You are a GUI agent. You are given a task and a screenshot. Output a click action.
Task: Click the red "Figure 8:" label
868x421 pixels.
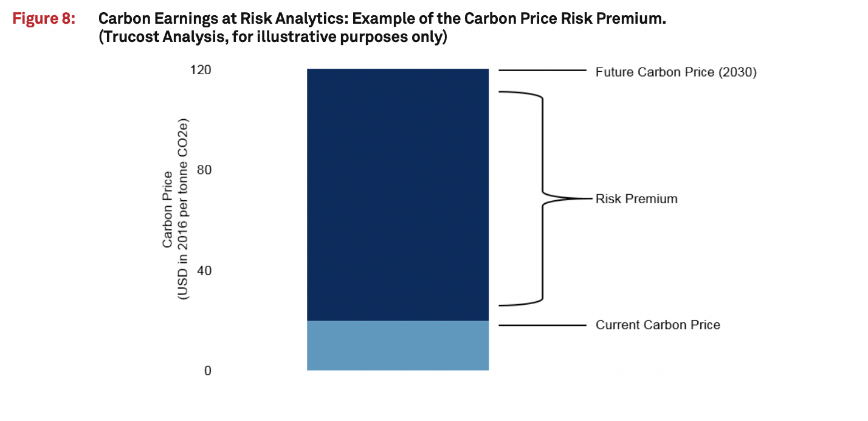click(x=44, y=19)
